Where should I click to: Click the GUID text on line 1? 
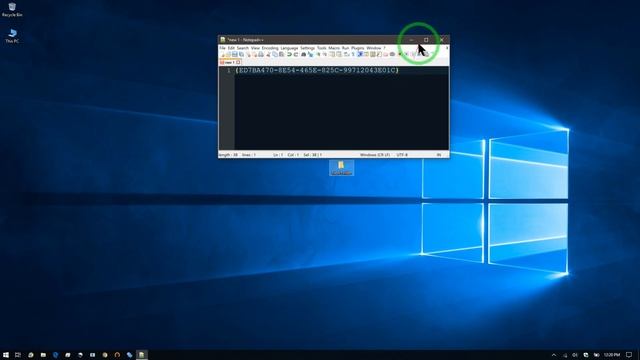317,70
